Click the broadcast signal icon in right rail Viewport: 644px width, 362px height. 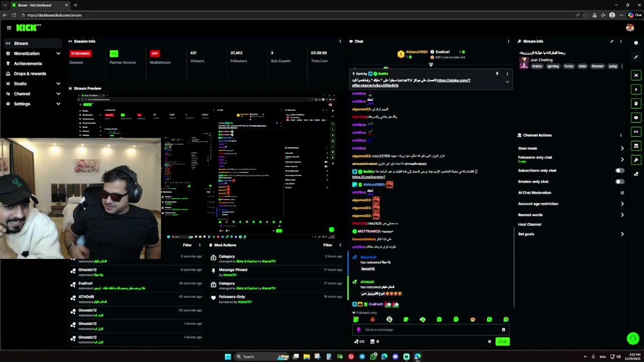(x=636, y=132)
